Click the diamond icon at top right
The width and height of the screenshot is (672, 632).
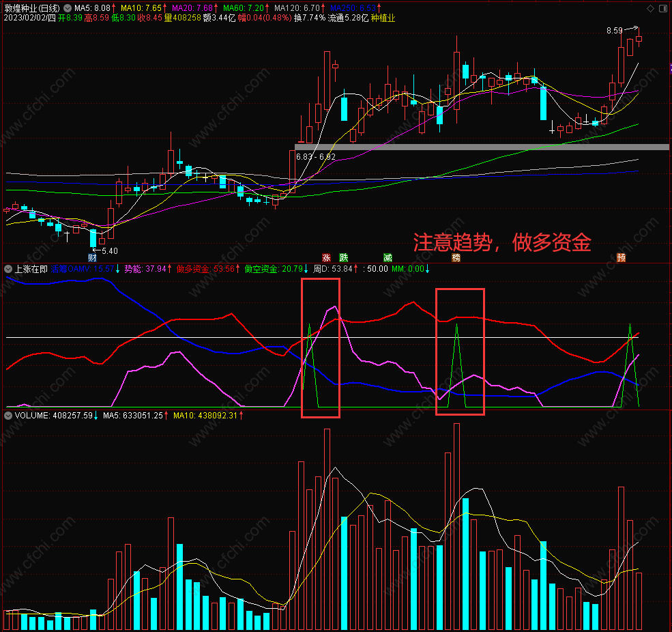pos(651,8)
